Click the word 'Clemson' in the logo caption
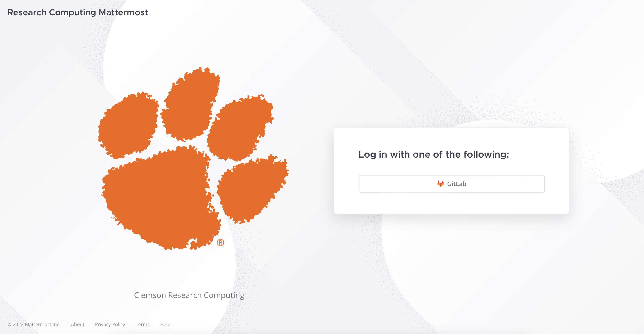The image size is (644, 334). click(x=150, y=295)
